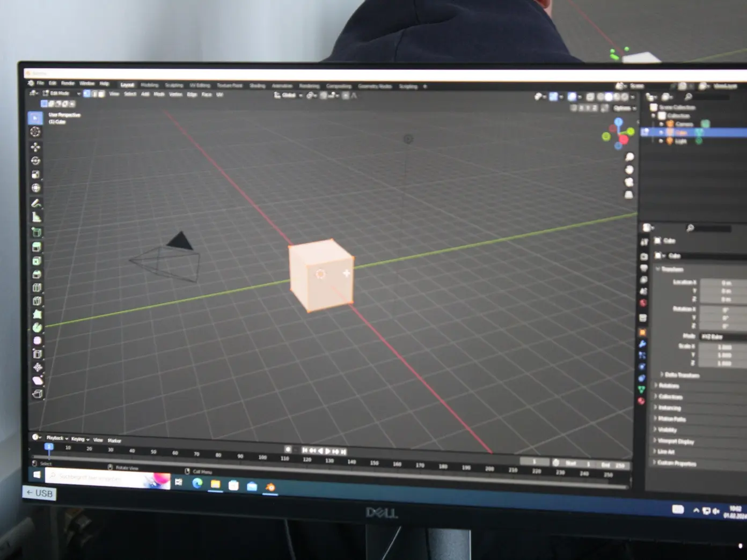This screenshot has height=560, width=747.
Task: Select the Inset Faces tool
Action: [36, 261]
